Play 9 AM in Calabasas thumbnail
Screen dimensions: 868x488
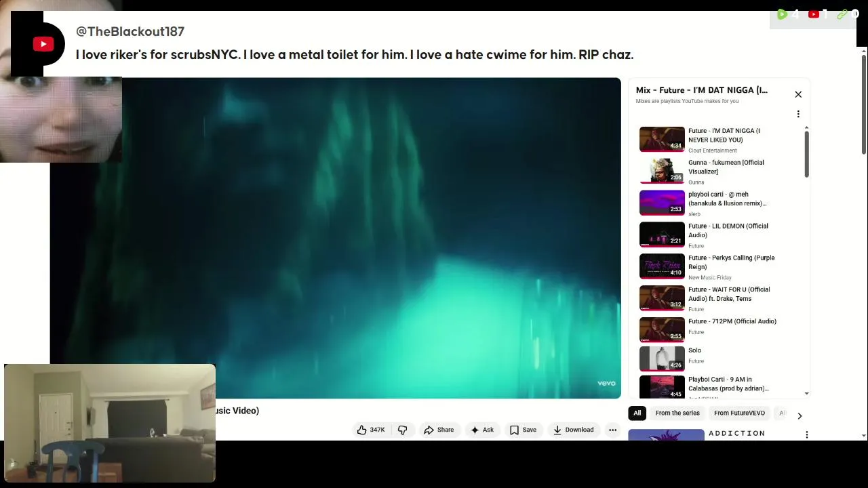[662, 388]
